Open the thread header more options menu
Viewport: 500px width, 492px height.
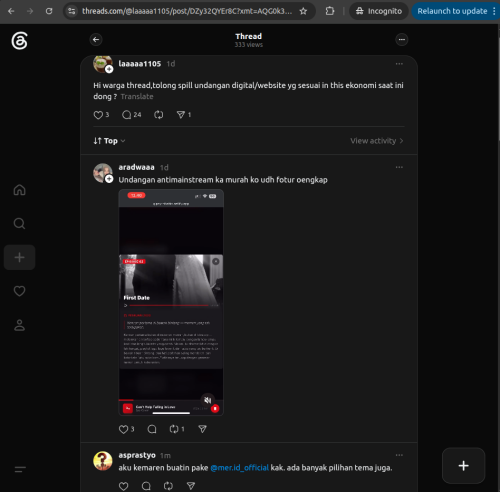tap(402, 40)
